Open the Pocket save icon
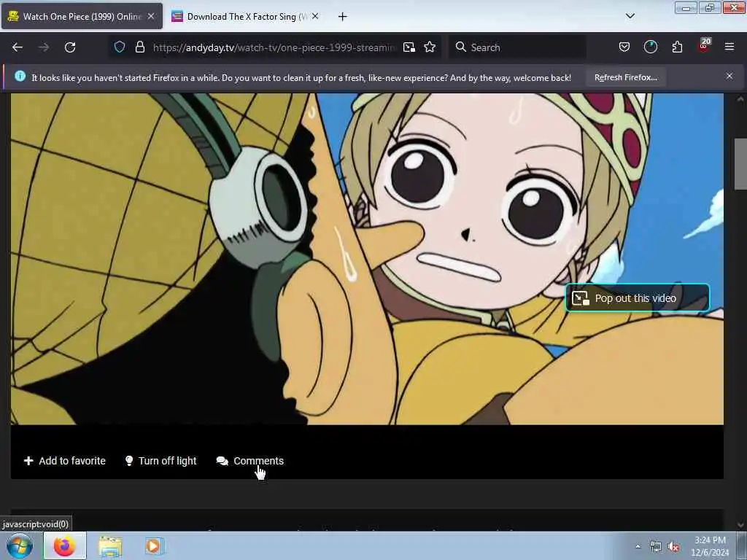 pos(624,47)
